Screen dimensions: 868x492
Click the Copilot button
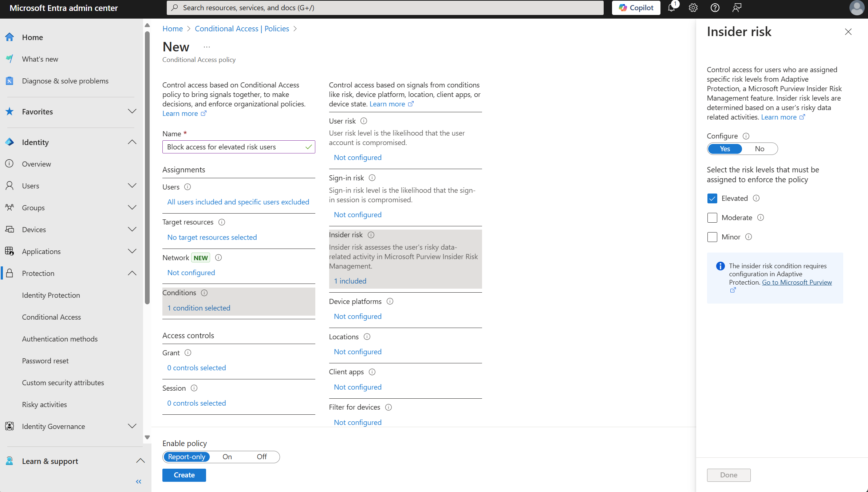[636, 8]
